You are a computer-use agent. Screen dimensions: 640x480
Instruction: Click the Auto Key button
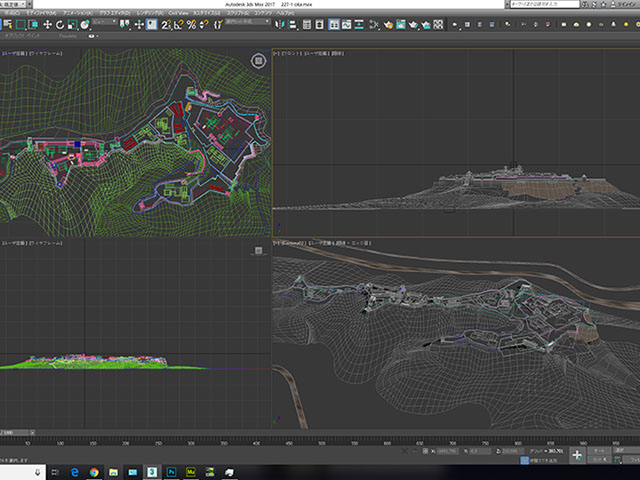coord(599,451)
